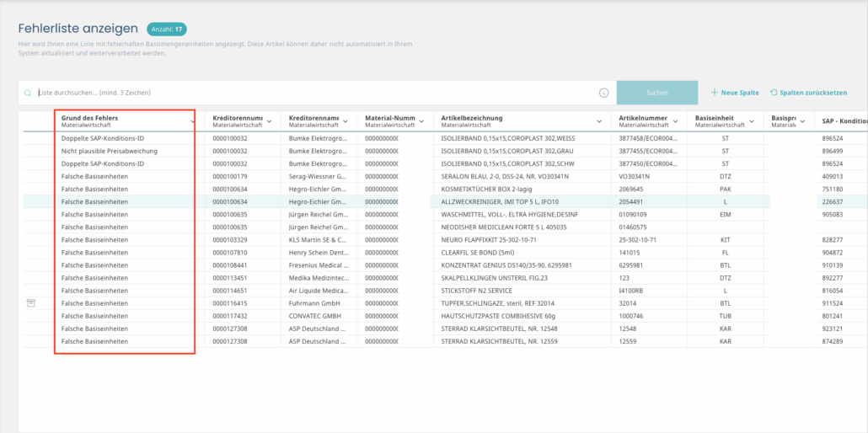Open the Grund des Fehlers column dropdown

192,121
